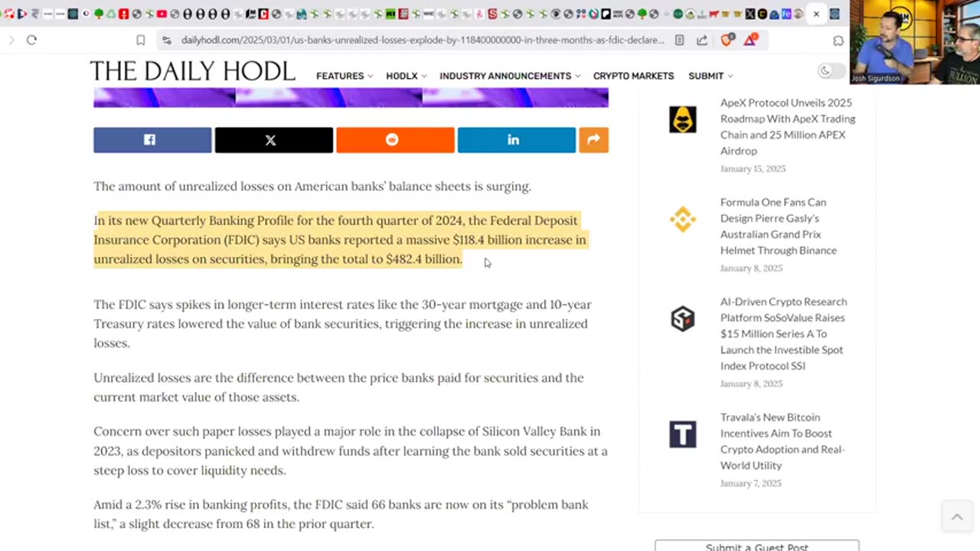The width and height of the screenshot is (980, 551).
Task: Click the SoSoValue cube logo thumbnail
Action: 683,318
